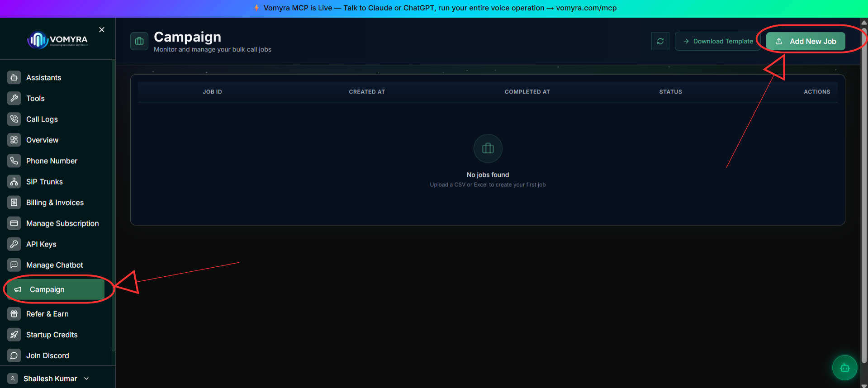This screenshot has height=388, width=868.
Task: Click the user avatar icon for Shailesh Kumar
Action: click(13, 379)
